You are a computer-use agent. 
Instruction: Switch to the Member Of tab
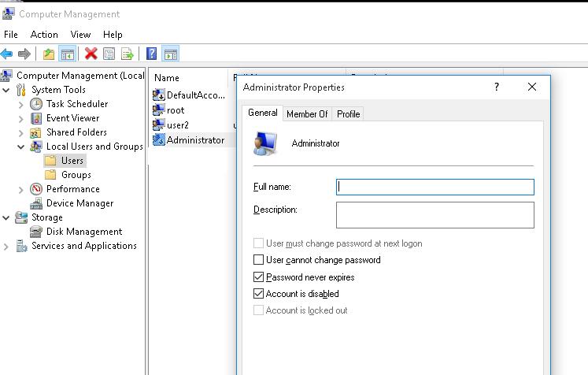(x=306, y=113)
